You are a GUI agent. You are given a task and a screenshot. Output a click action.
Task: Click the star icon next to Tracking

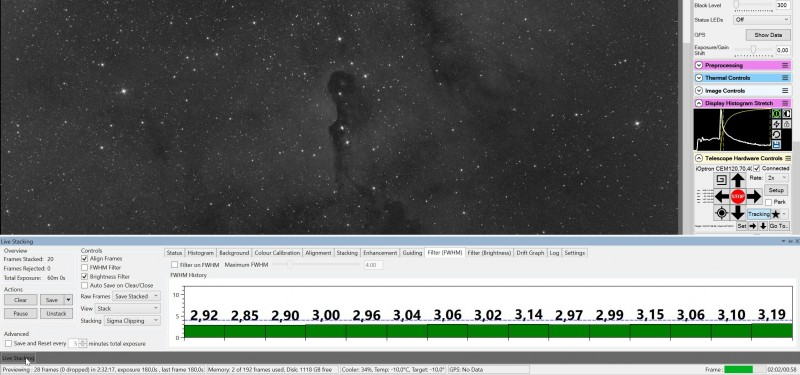pos(776,214)
